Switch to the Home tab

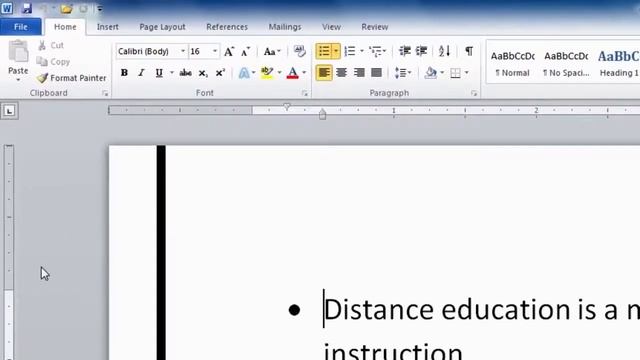pyautogui.click(x=65, y=27)
